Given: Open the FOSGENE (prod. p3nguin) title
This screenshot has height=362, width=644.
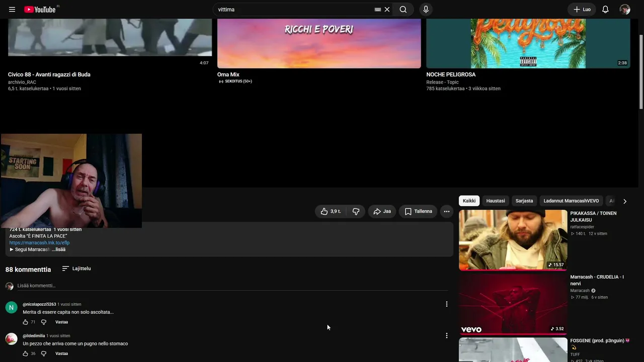Looking at the screenshot, I should 600,343.
